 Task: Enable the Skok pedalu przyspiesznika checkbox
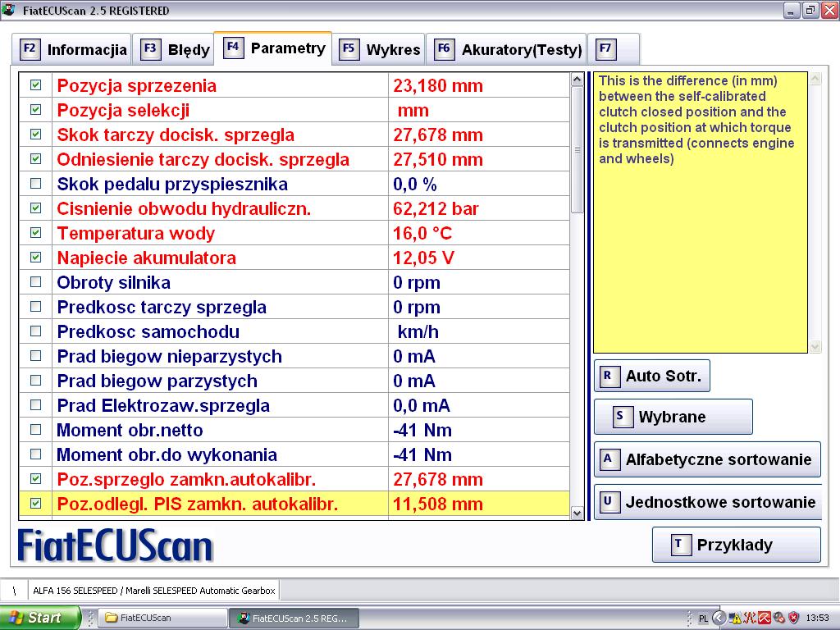(x=35, y=184)
